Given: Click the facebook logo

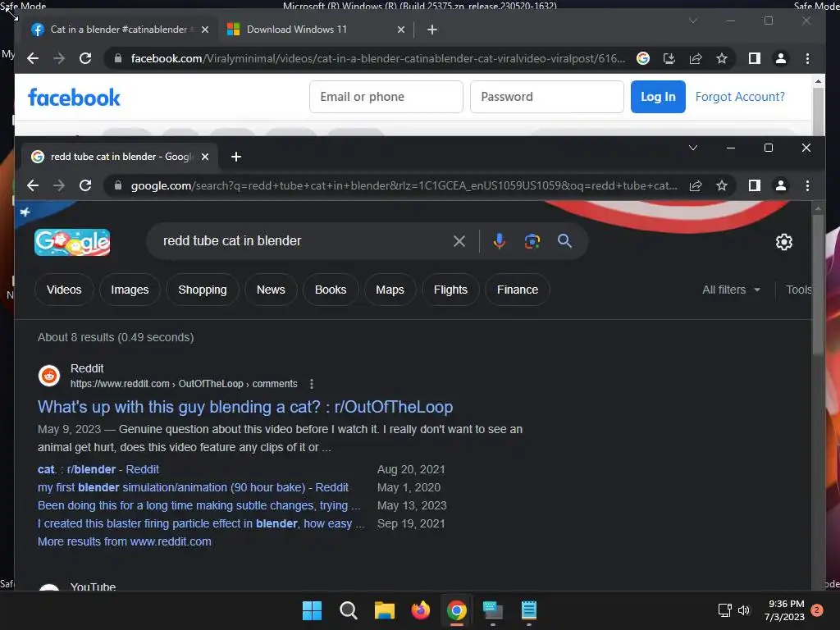Looking at the screenshot, I should point(74,98).
